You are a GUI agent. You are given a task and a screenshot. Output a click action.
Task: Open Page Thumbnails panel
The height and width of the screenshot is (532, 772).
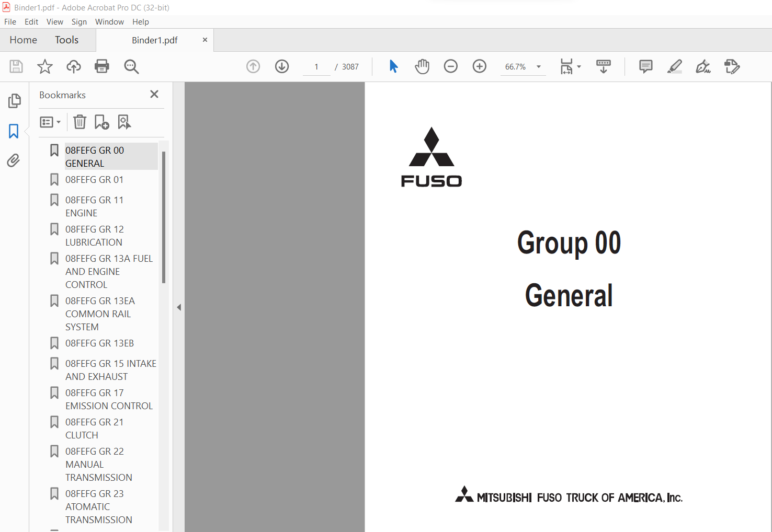[14, 101]
